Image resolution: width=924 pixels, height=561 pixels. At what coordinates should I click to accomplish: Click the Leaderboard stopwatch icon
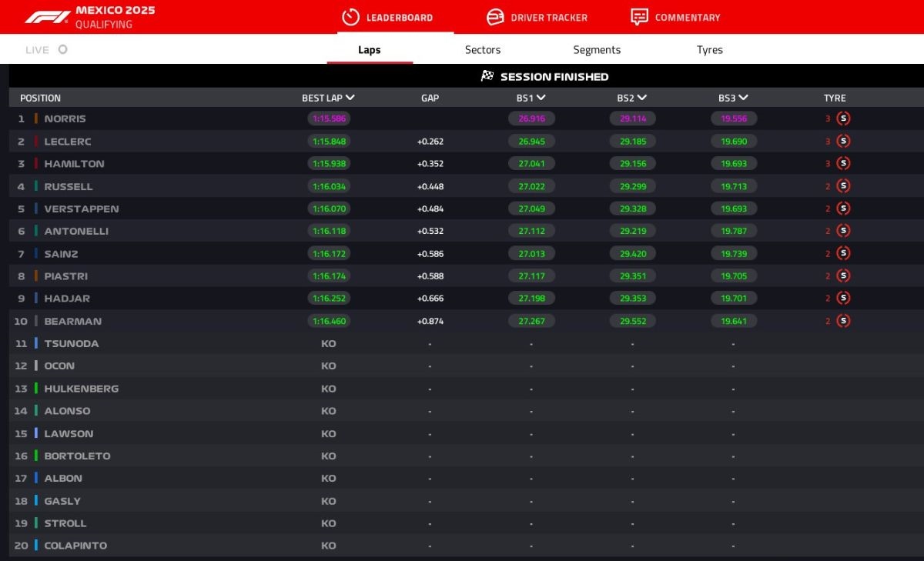click(350, 17)
